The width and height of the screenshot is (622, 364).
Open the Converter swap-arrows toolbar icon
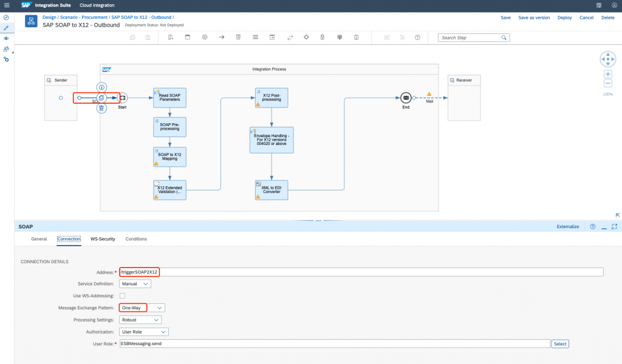tap(290, 37)
